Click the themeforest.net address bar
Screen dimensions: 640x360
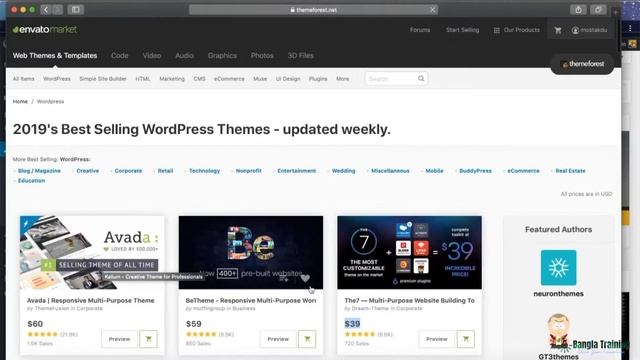313,9
